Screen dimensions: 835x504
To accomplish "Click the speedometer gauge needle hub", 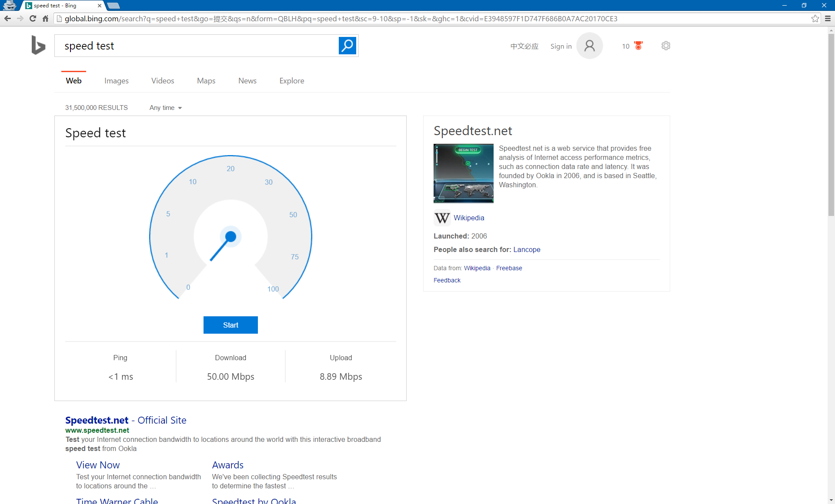I will coord(230,236).
